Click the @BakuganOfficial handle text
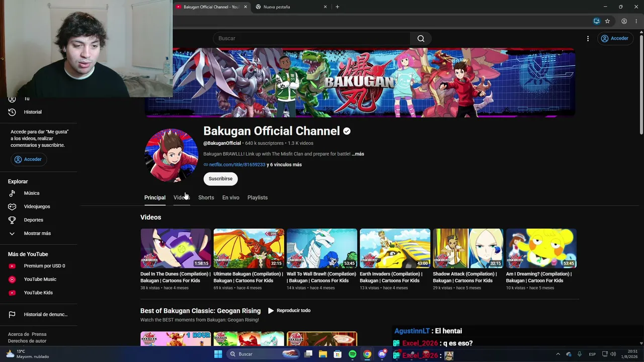The image size is (644, 362). (222, 143)
